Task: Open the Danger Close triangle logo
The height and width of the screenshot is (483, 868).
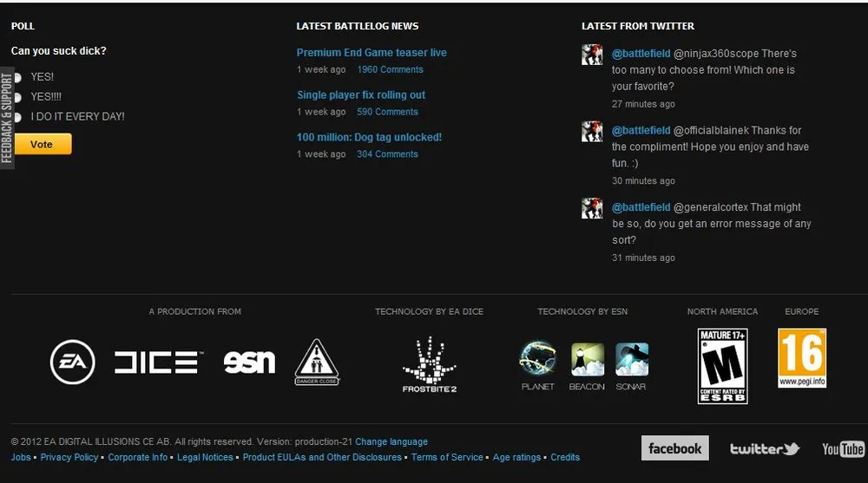Action: click(x=317, y=362)
